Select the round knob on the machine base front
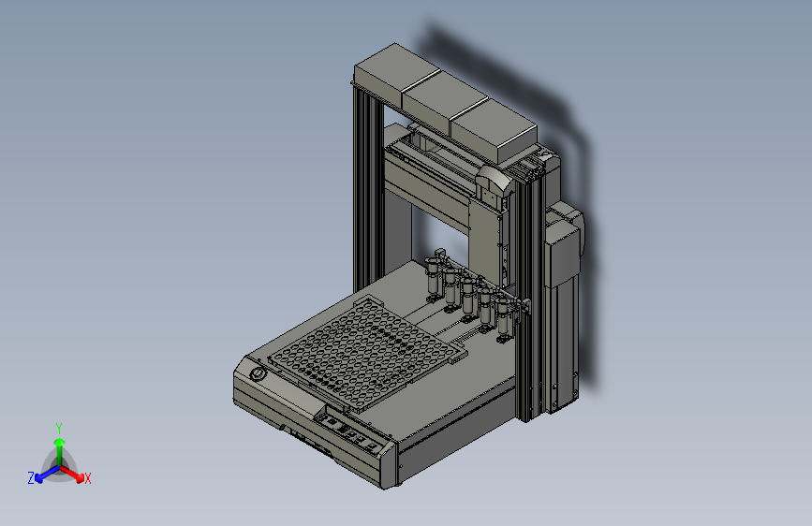Viewport: 812px width, 526px height. (258, 373)
